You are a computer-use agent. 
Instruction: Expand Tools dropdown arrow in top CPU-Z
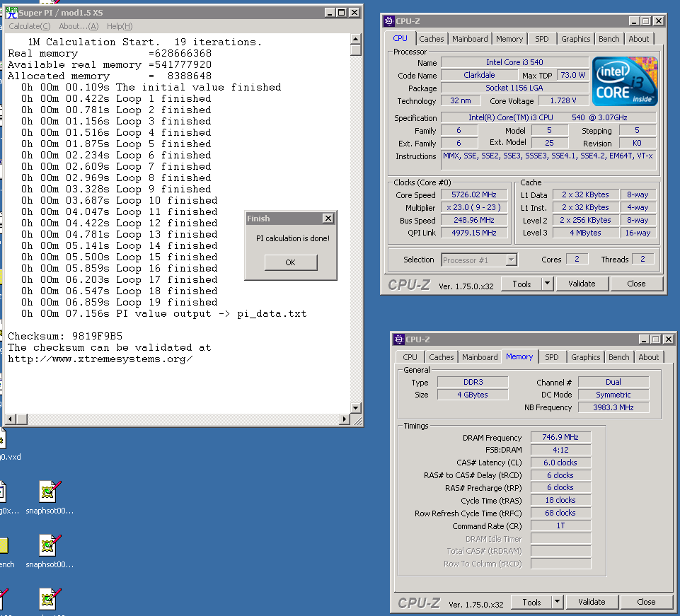click(547, 284)
